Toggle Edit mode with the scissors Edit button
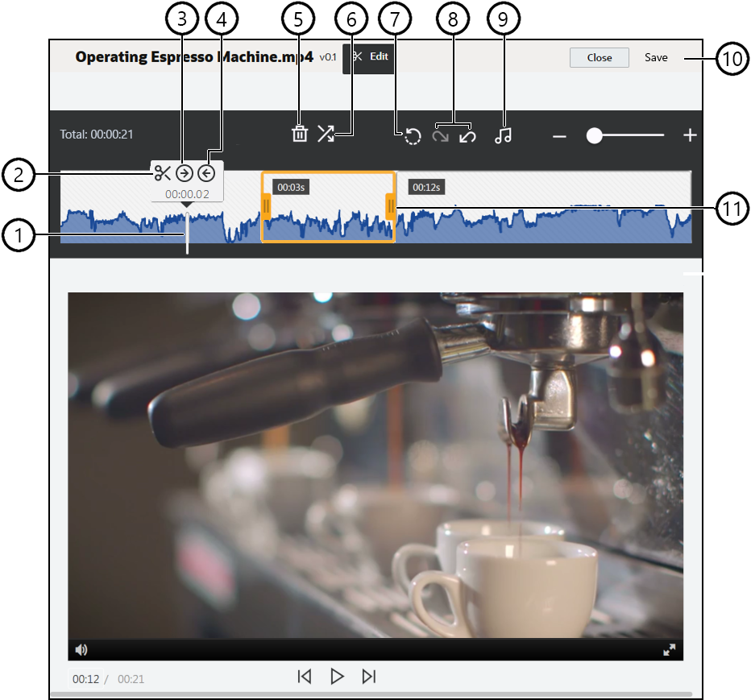 pos(368,57)
